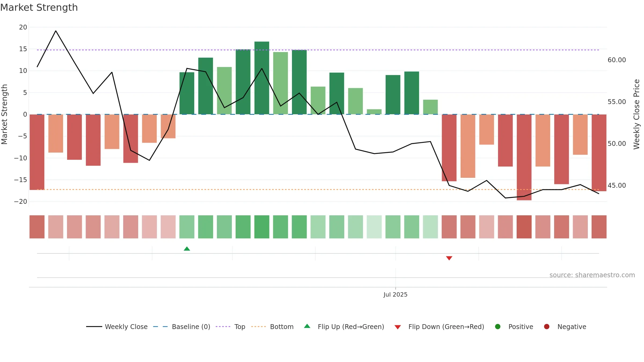Click the 60.00 price axis label
Viewport: 644px width, 362px height.
tap(617, 60)
